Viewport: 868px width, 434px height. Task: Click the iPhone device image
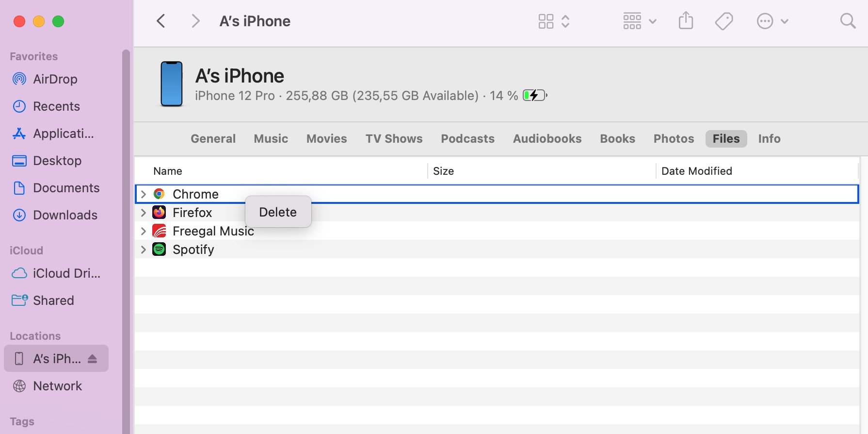pyautogui.click(x=172, y=84)
